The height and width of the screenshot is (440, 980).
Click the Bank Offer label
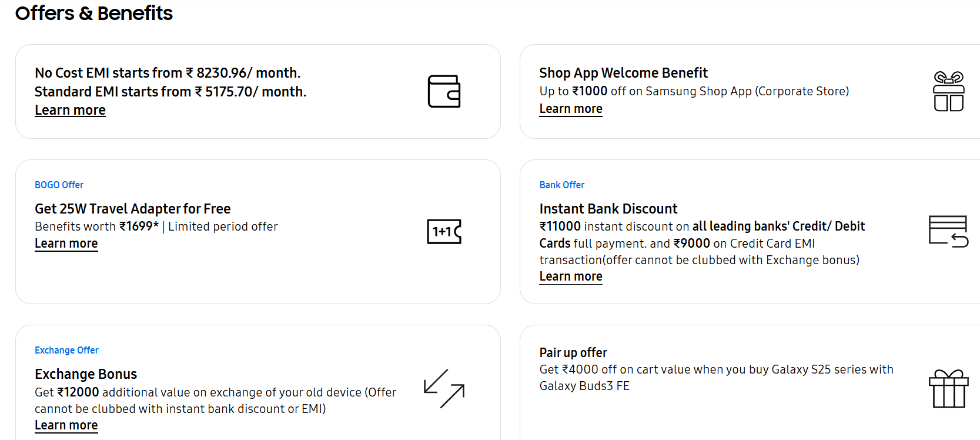tap(561, 185)
